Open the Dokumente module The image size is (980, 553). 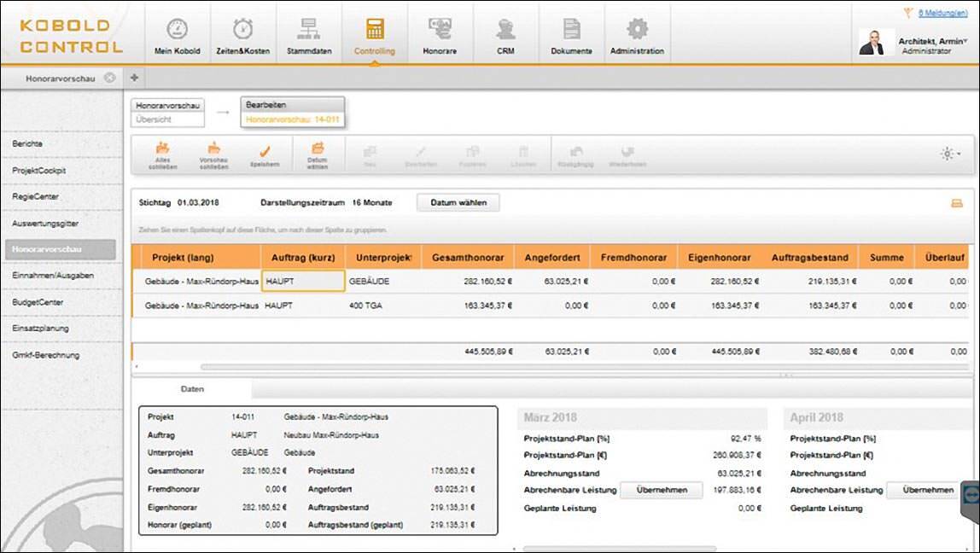pyautogui.click(x=571, y=36)
